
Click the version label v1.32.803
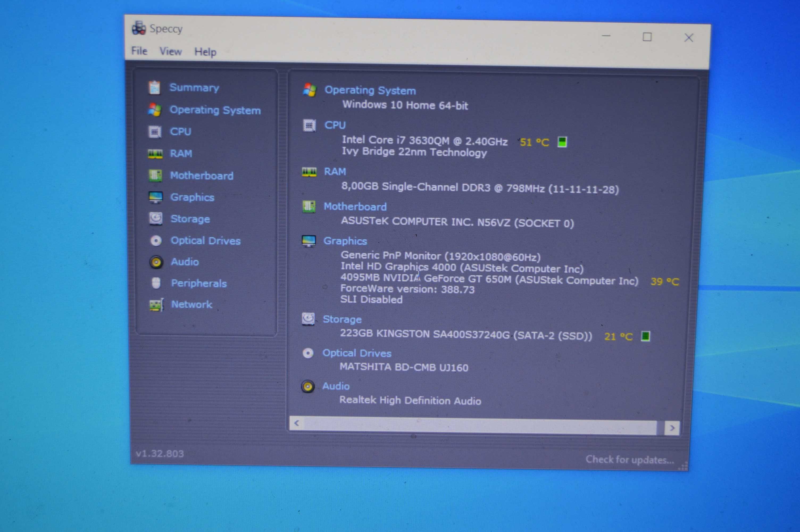click(160, 454)
